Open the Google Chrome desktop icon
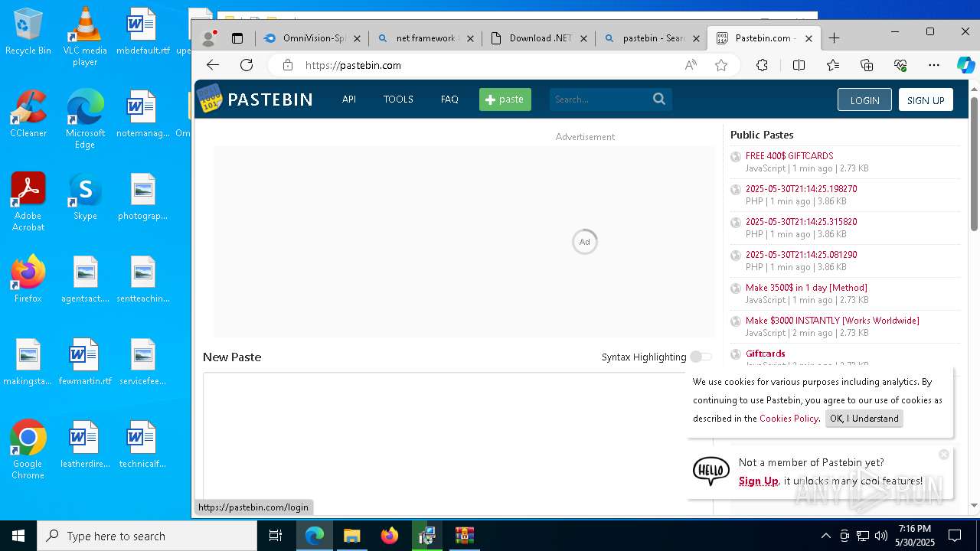Image resolution: width=980 pixels, height=551 pixels. [x=28, y=450]
